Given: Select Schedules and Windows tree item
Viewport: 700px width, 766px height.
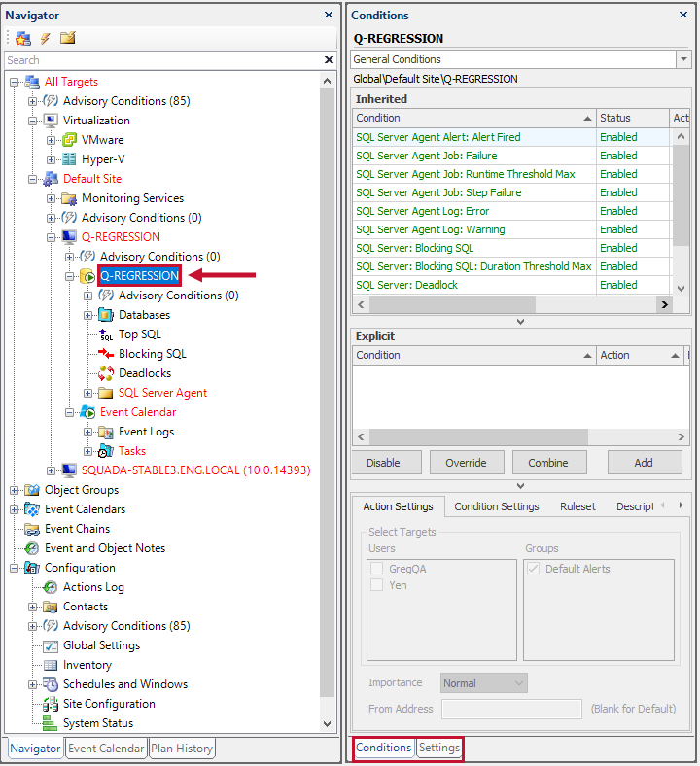Looking at the screenshot, I should click(125, 684).
